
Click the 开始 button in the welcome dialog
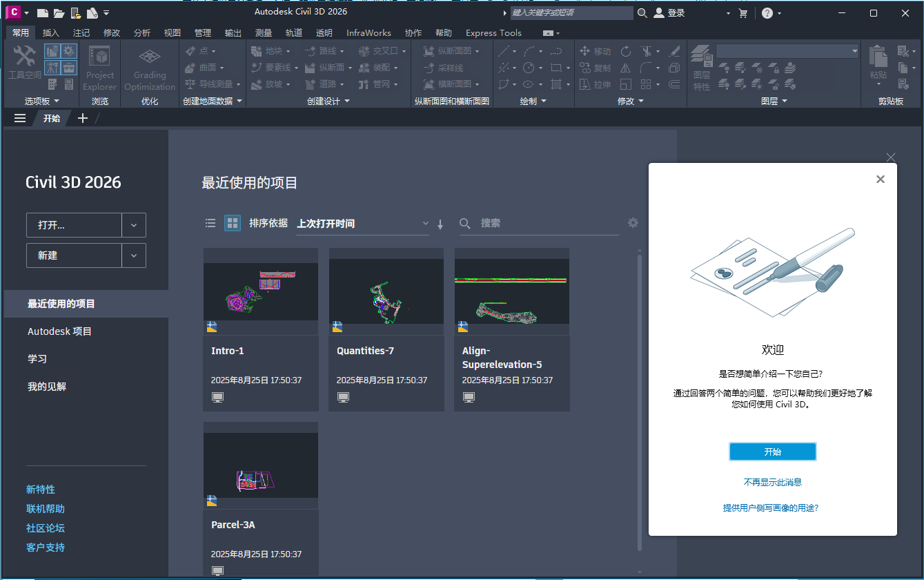pos(772,451)
